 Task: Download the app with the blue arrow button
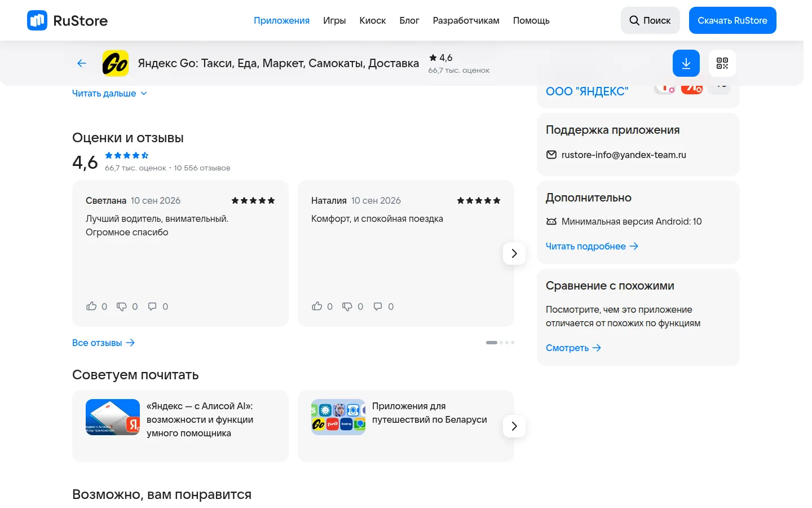coord(686,63)
